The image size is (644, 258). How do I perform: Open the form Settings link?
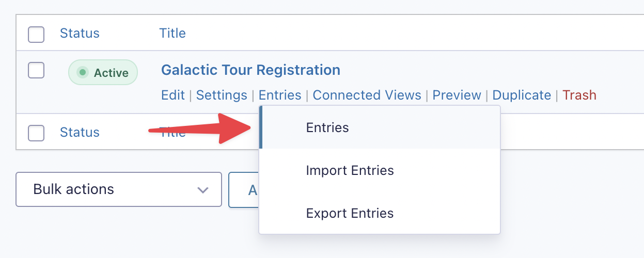(x=222, y=95)
